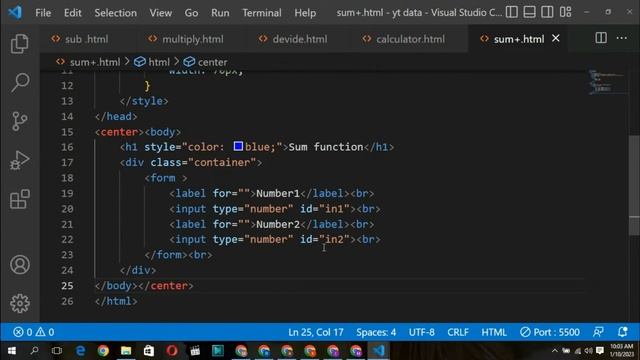This screenshot has width=640, height=360.
Task: Open the Run menu
Action: (x=220, y=13)
